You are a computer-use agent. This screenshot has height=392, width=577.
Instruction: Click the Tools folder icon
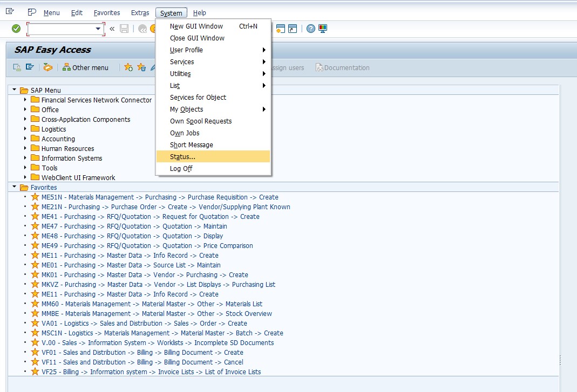click(x=35, y=167)
